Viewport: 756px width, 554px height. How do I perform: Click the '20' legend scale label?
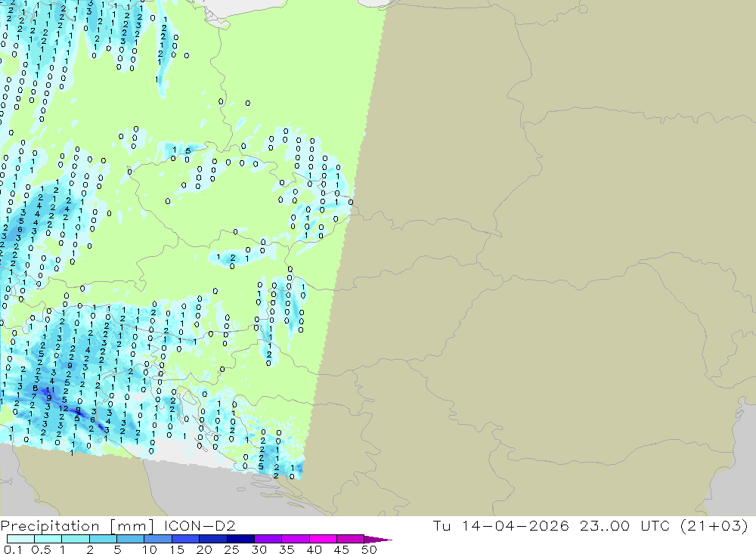[x=204, y=549]
